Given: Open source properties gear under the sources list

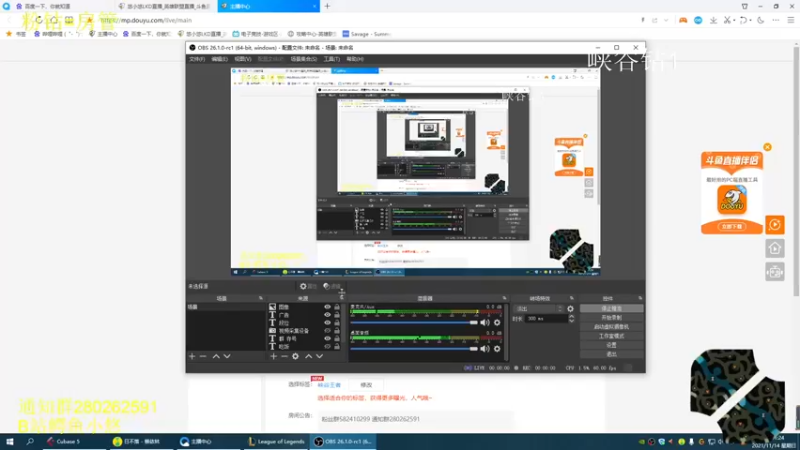Looking at the screenshot, I should [x=295, y=356].
